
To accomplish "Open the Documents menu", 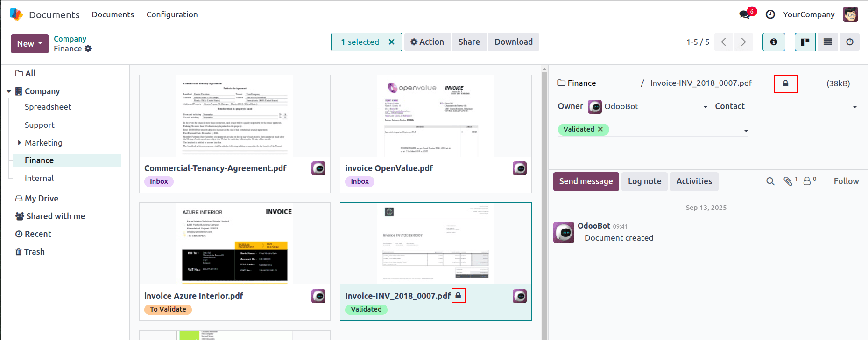I will coord(113,14).
